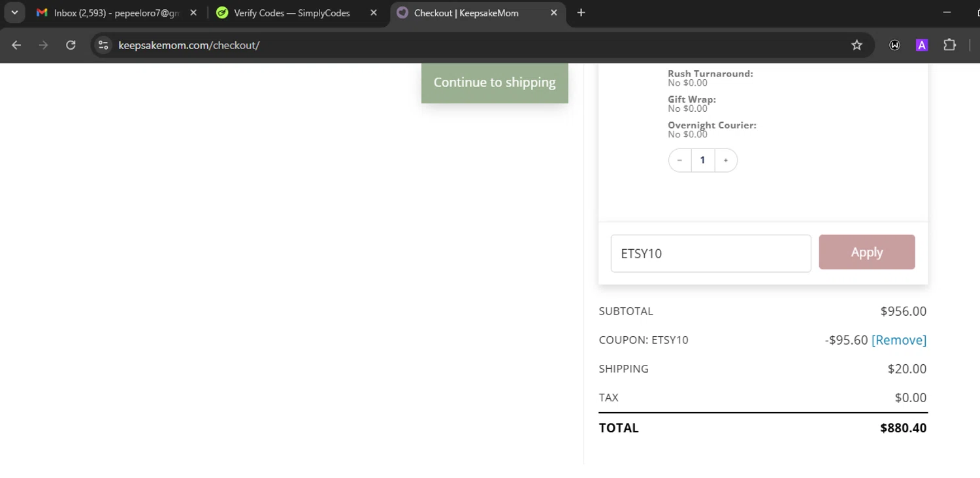The width and height of the screenshot is (980, 478).
Task: Switch to Verify Codes SimplyCodes tab
Action: (x=298, y=13)
